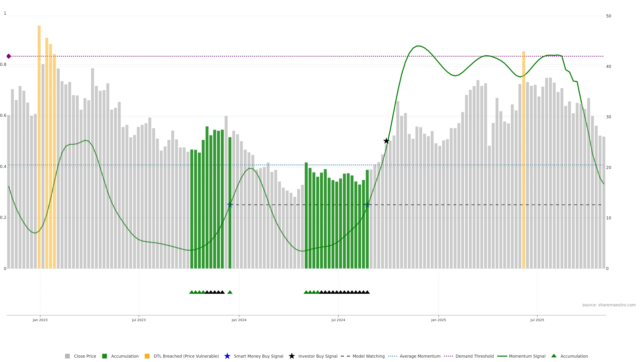The height and width of the screenshot is (362, 644).
Task: Click the second Smart Money star near Aug 2024
Action: [367, 205]
